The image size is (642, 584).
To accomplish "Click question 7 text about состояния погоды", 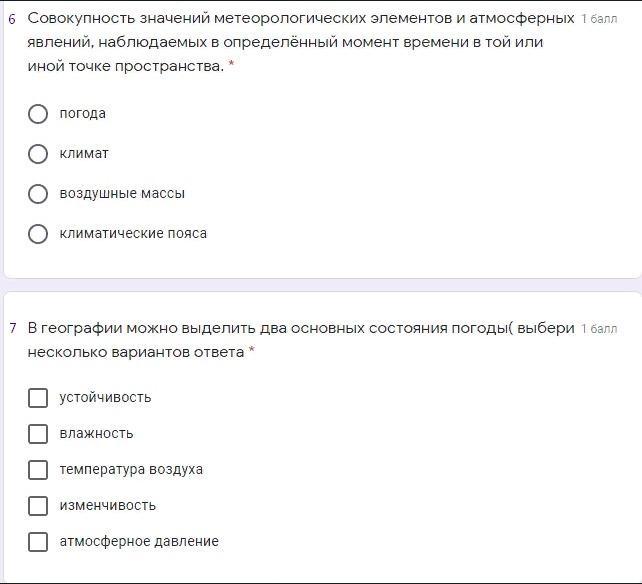I will click(300, 340).
